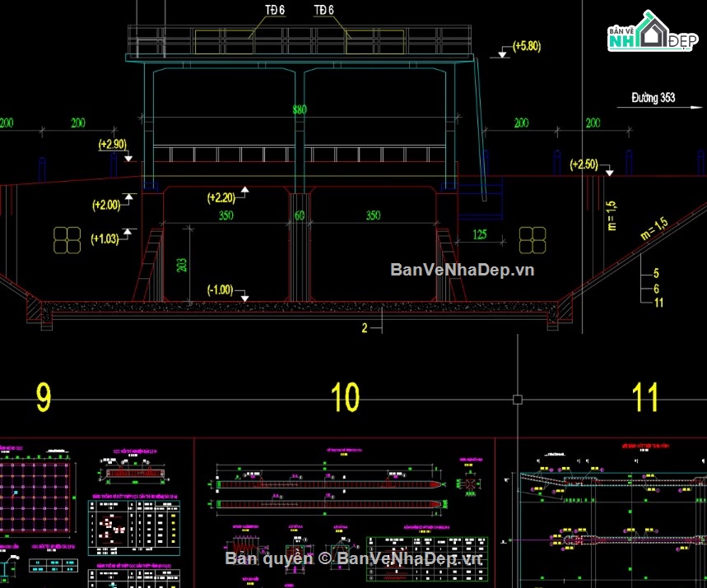Select the (+2.50) elevation label
This screenshot has width=707, height=588.
[584, 164]
